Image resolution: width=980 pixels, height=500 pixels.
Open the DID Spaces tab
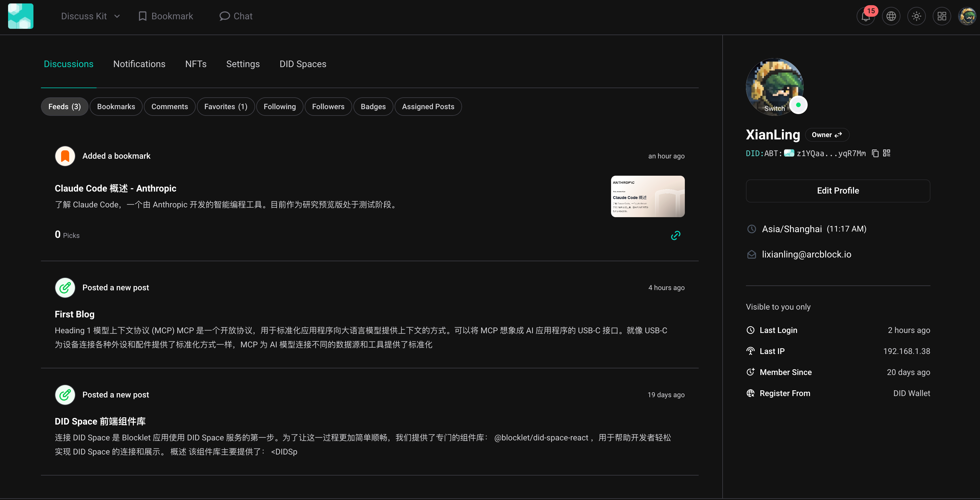[x=303, y=64]
